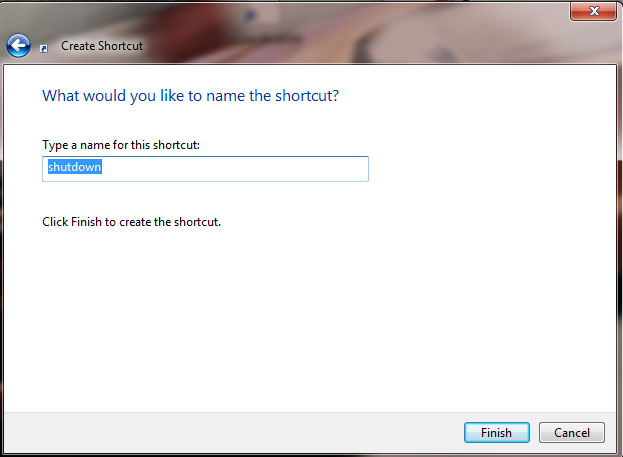Click the 'Type a name for this shortcut:' label
The height and width of the screenshot is (457, 623).
[x=121, y=145]
